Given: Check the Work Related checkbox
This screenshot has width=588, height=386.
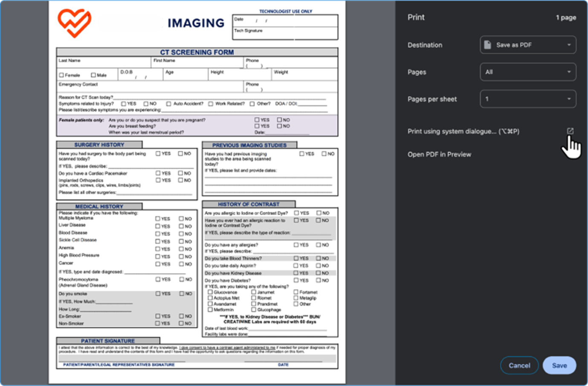Looking at the screenshot, I should tap(211, 104).
